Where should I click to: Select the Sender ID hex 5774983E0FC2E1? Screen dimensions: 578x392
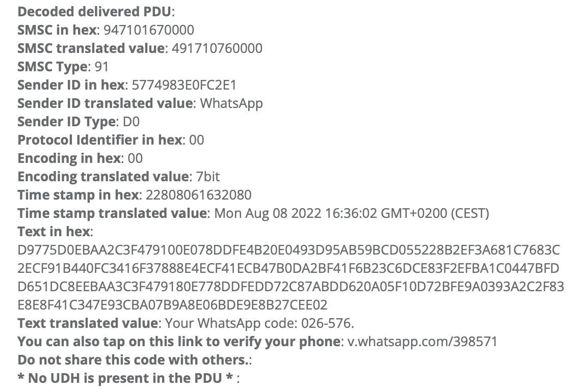pyautogui.click(x=184, y=85)
